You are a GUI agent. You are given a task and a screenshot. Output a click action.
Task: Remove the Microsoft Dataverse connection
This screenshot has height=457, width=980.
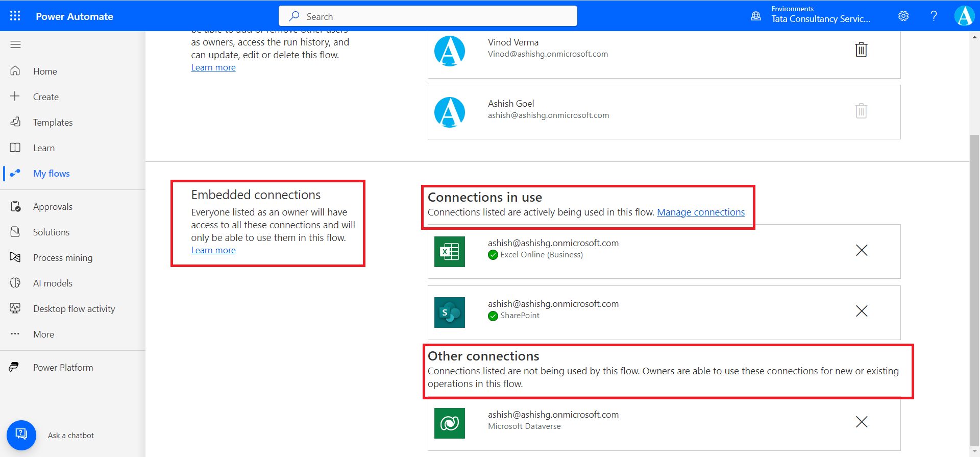click(861, 422)
